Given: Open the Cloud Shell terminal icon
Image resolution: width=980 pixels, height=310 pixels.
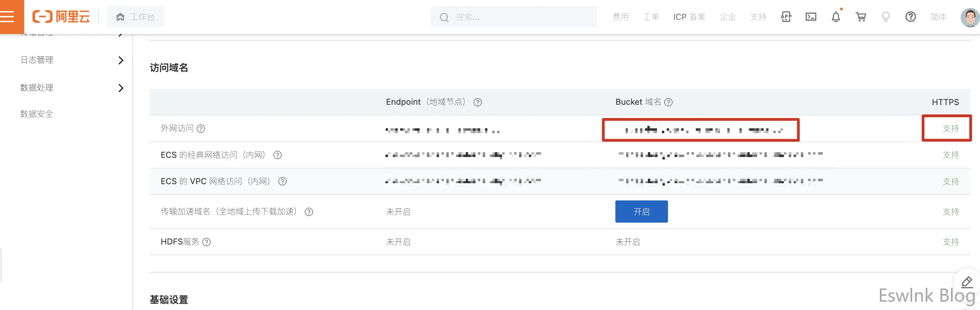Looking at the screenshot, I should pyautogui.click(x=811, y=17).
